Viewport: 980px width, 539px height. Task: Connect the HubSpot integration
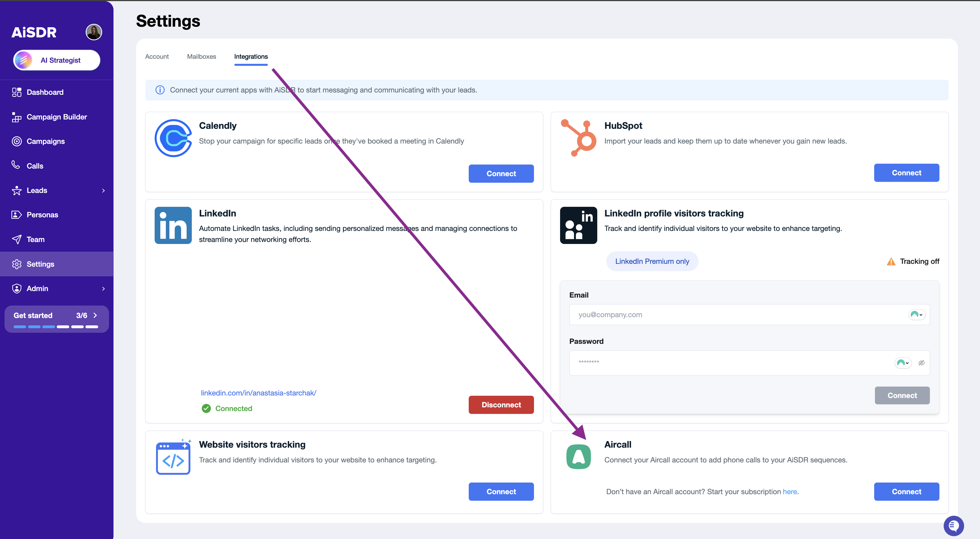[x=906, y=173]
